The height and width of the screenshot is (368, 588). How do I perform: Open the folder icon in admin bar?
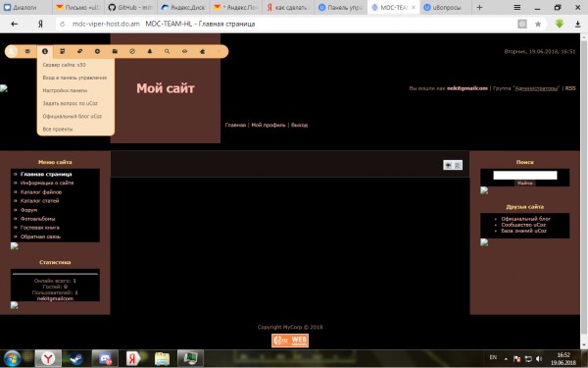[115, 51]
